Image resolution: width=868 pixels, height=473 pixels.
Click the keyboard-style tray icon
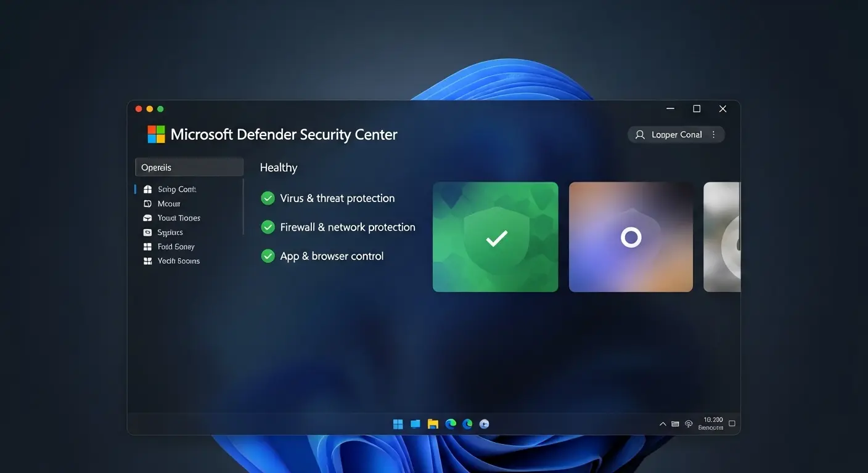(676, 424)
